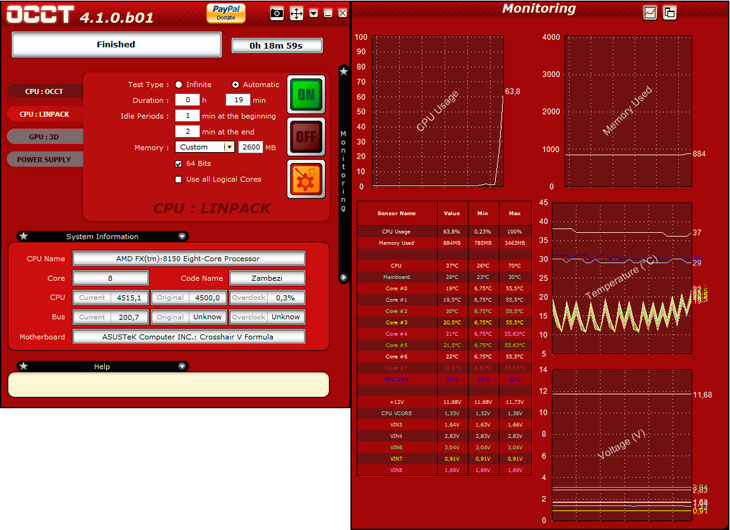Click the Max column header
The height and width of the screenshot is (530, 730).
coord(514,213)
